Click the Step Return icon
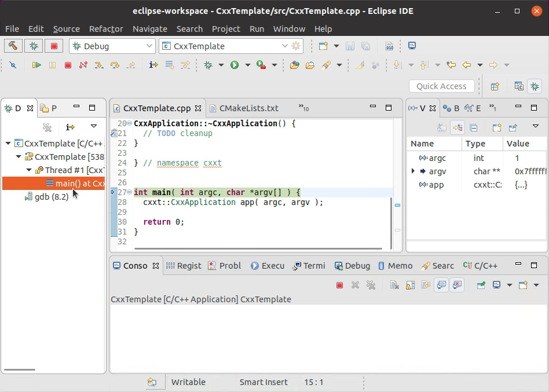549x392 pixels. click(132, 65)
